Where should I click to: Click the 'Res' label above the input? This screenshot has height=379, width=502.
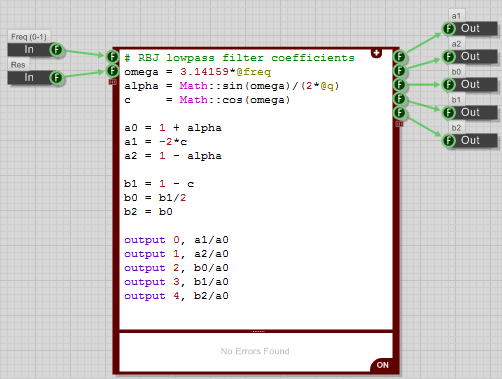pos(18,65)
